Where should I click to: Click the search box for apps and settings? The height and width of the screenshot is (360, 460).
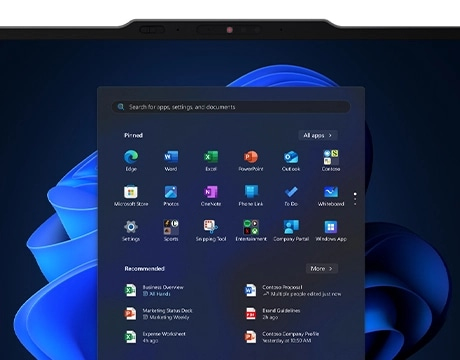pyautogui.click(x=231, y=107)
